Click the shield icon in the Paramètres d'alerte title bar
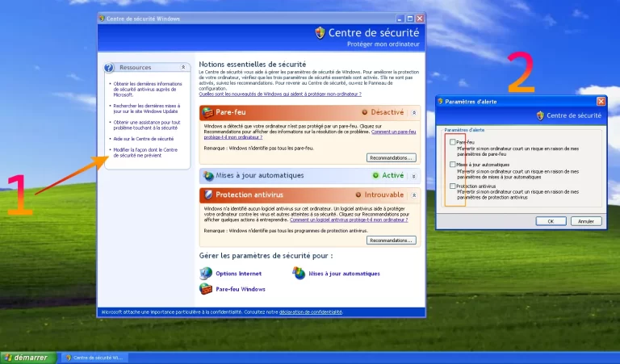This screenshot has height=364, width=620. point(441,102)
